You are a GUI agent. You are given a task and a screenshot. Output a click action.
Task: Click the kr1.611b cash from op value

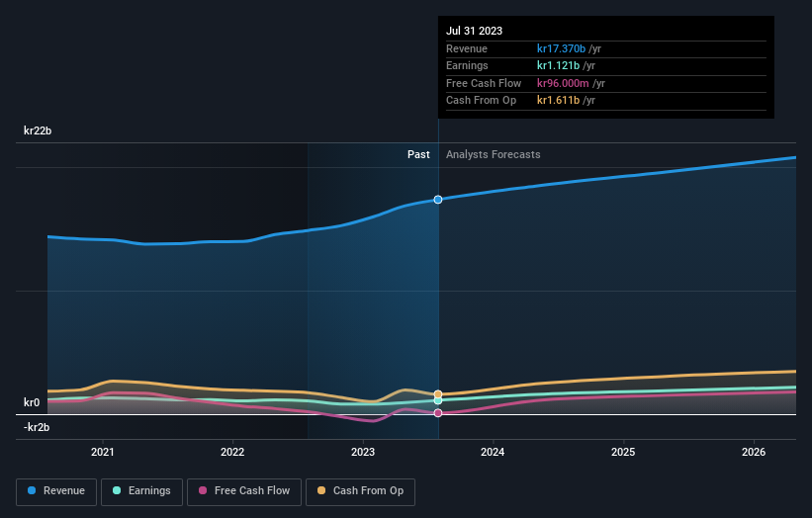pyautogui.click(x=558, y=101)
